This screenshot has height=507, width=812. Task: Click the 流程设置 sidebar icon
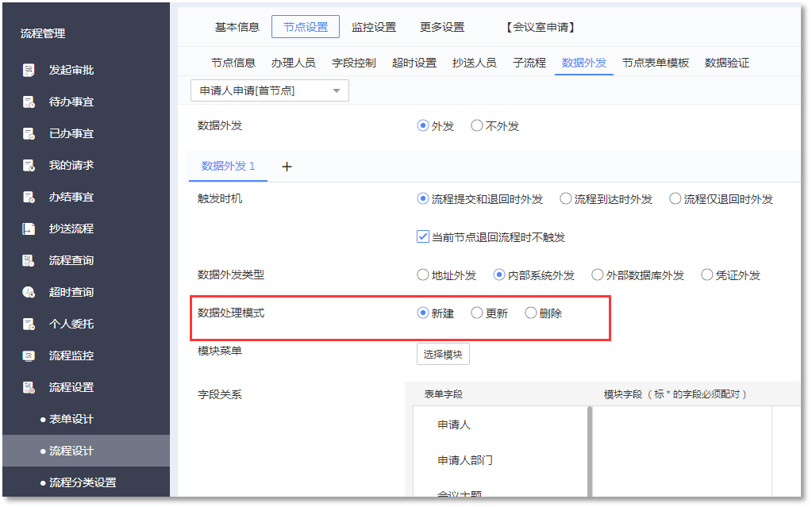(29, 387)
